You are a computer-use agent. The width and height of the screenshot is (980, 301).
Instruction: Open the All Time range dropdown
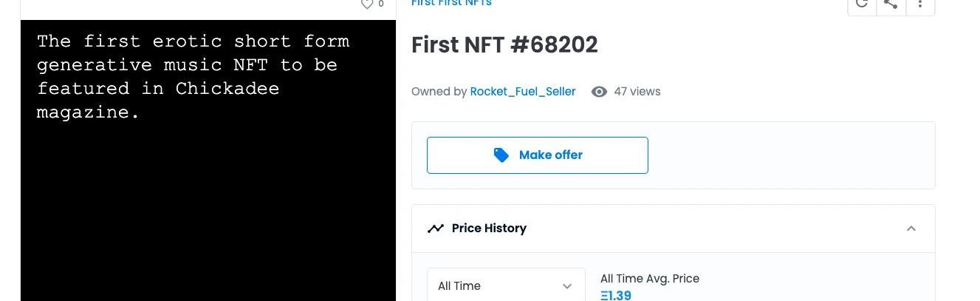click(x=506, y=285)
